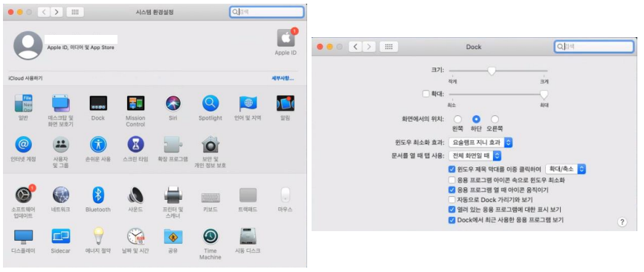Show all preferences grid in Dock window
This screenshot has height=272, width=644.
pyautogui.click(x=388, y=47)
